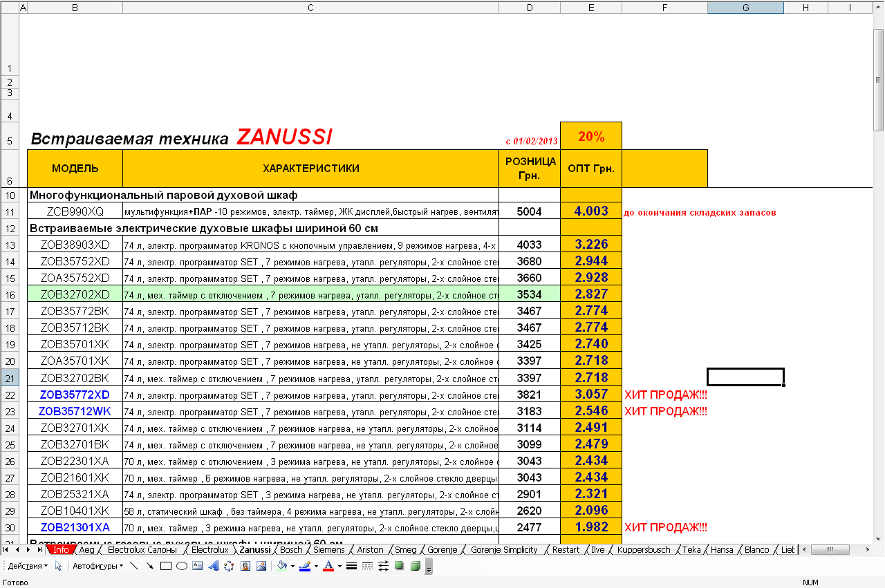
Task: Select model cell ZOB38903XD
Action: (x=75, y=245)
